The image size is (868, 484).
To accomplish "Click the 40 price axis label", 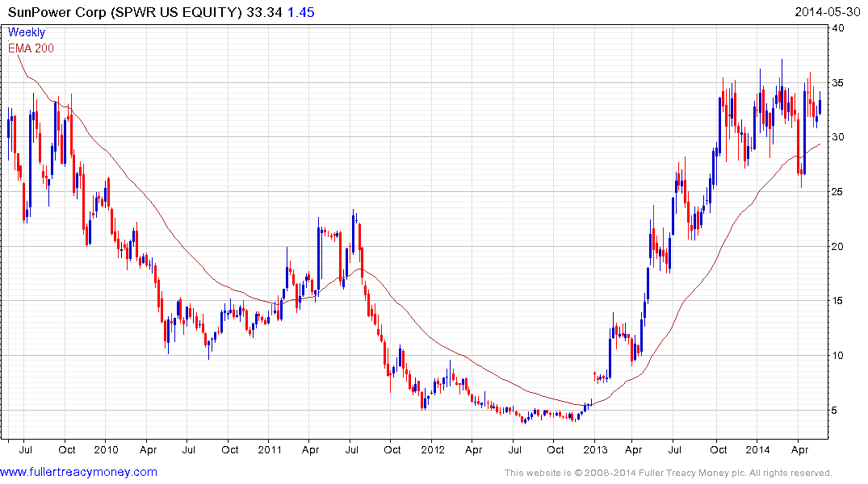I will (x=838, y=27).
